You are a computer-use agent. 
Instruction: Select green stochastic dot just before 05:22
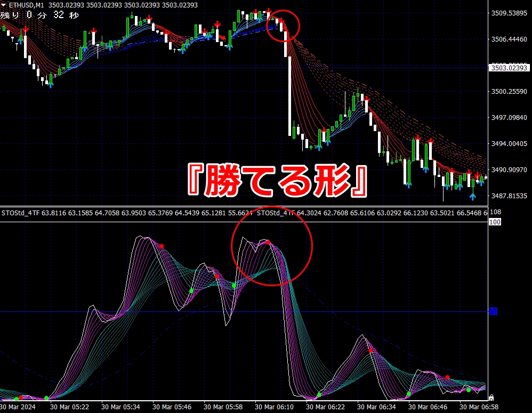coord(46,398)
